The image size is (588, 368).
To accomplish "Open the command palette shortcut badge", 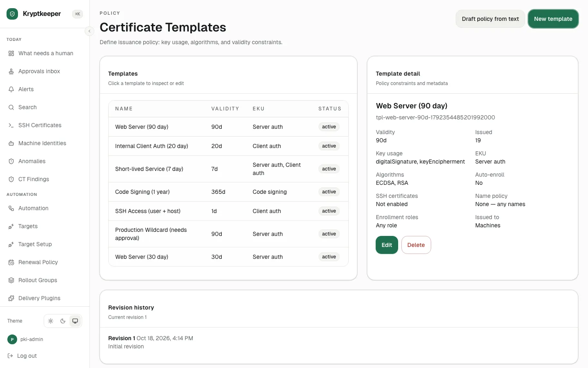I will click(x=78, y=14).
